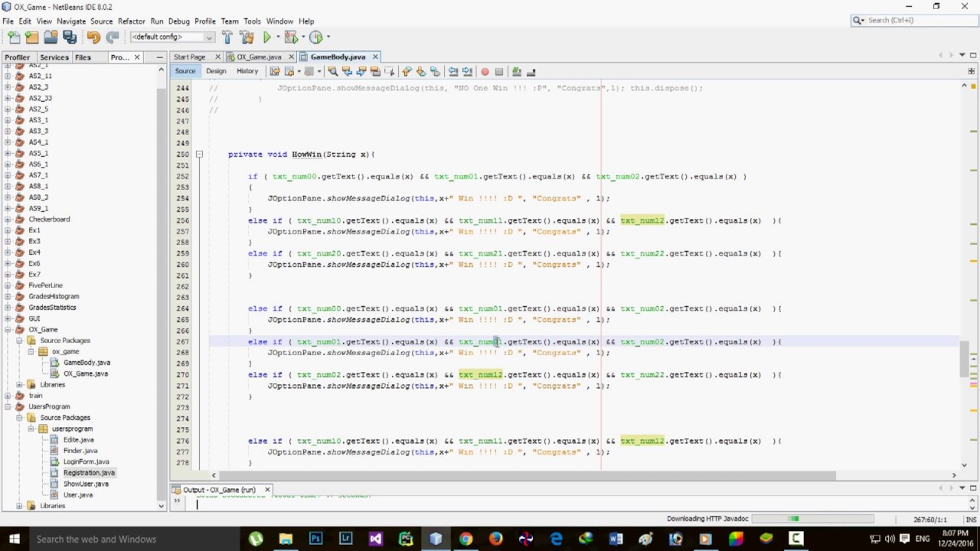Screen dimensions: 980x551
Task: Select Registration.java in the Projects tree
Action: click(88, 473)
